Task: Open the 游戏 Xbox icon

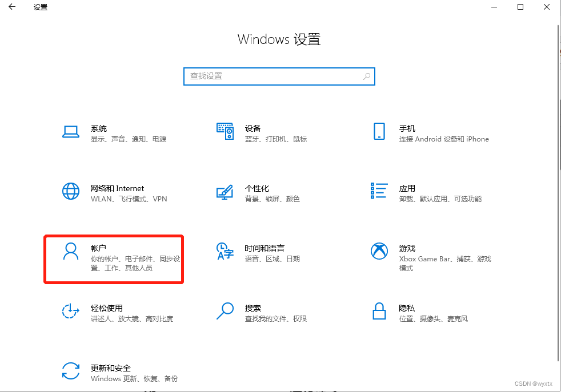Action: coord(379,251)
